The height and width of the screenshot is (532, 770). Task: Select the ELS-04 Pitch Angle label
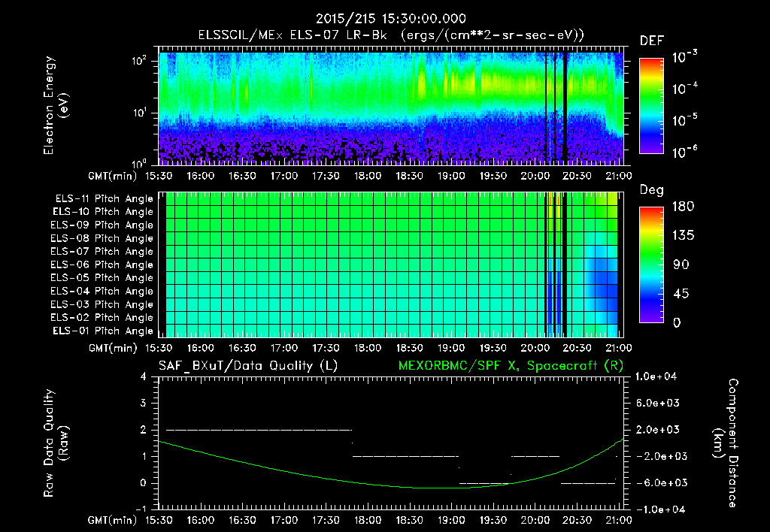[x=102, y=292]
